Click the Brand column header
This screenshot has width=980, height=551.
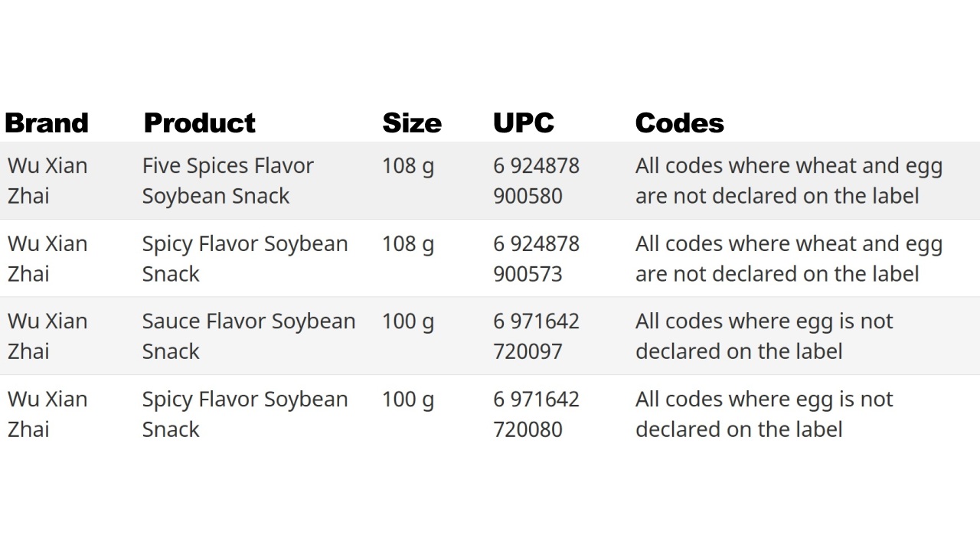(x=47, y=122)
